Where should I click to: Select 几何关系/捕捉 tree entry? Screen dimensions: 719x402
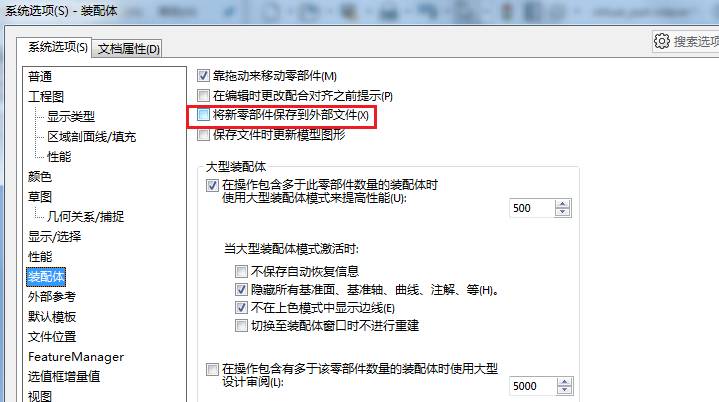(x=85, y=216)
